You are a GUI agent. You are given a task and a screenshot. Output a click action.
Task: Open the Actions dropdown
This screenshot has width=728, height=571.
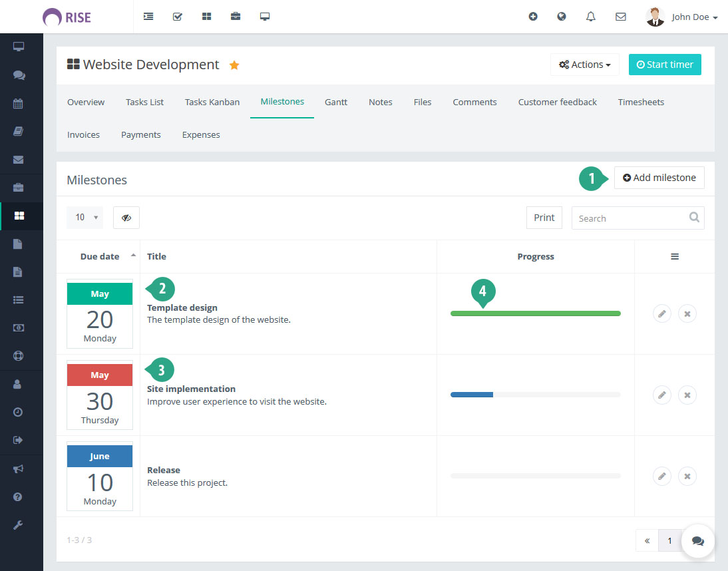(x=584, y=65)
